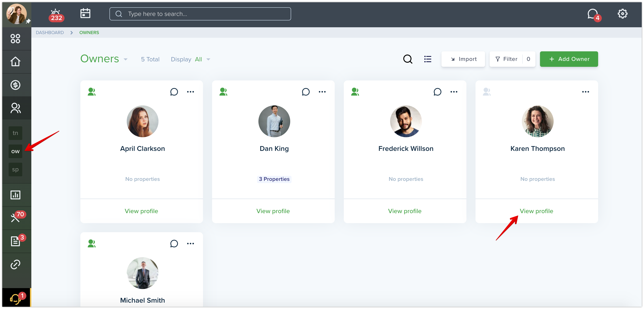Screen dimensions: 644x309
Task: Click the Add Owner button
Action: click(569, 59)
